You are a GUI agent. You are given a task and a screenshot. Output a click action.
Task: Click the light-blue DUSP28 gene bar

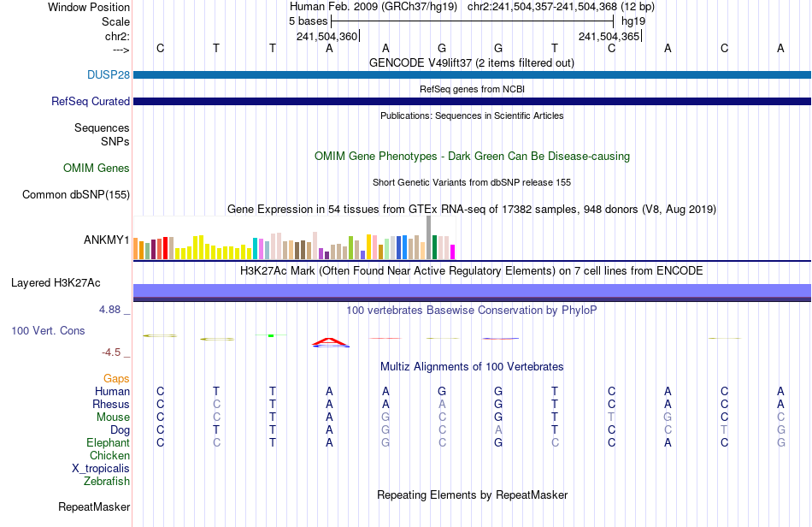point(472,75)
